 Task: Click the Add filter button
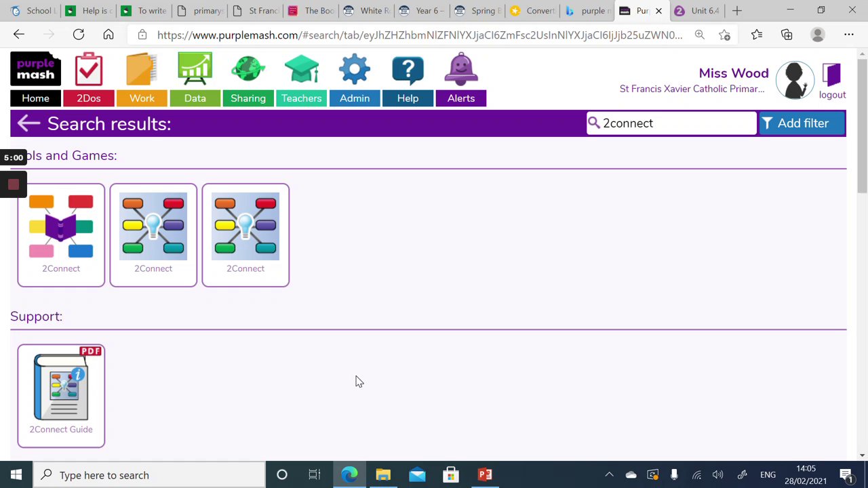(x=801, y=123)
